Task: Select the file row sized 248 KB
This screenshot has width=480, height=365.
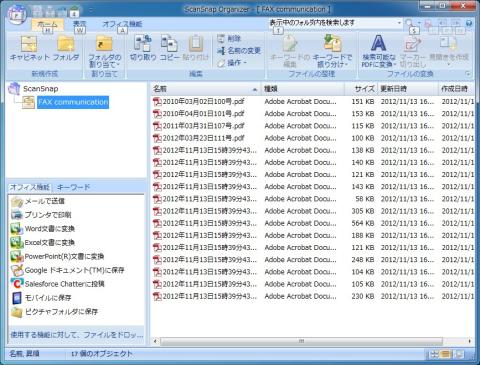Action: click(313, 260)
